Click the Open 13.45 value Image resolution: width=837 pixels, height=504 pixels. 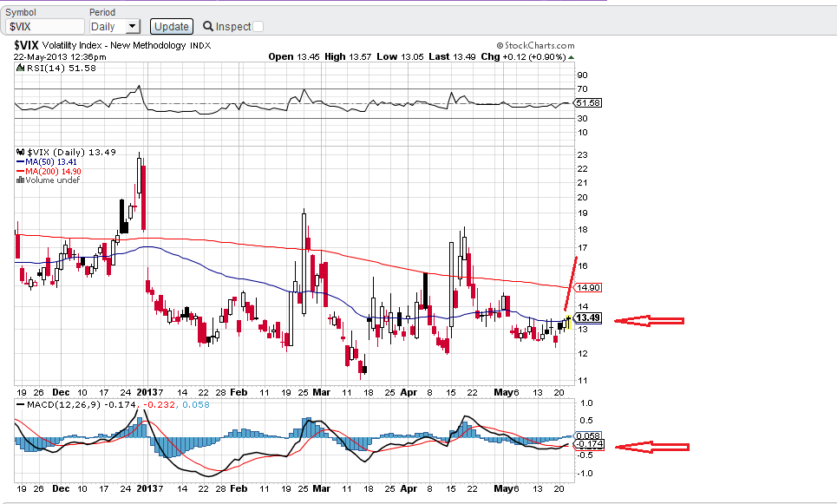point(293,56)
